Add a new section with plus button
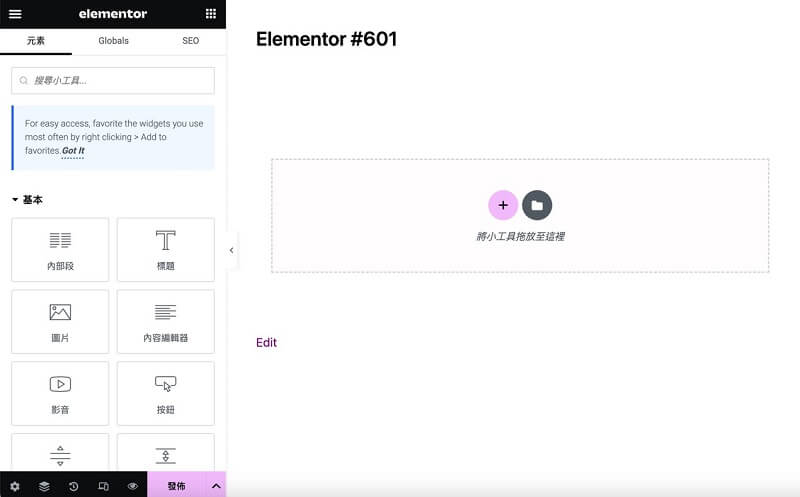The height and width of the screenshot is (497, 800). [x=503, y=205]
